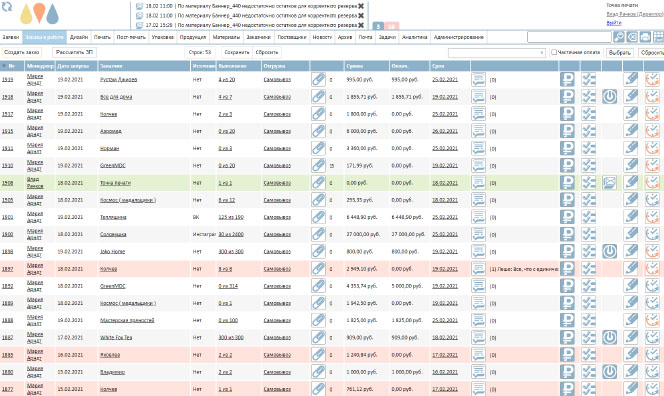The image size is (664, 396).
Task: Switch to the Дизайн tab
Action: 79,37
